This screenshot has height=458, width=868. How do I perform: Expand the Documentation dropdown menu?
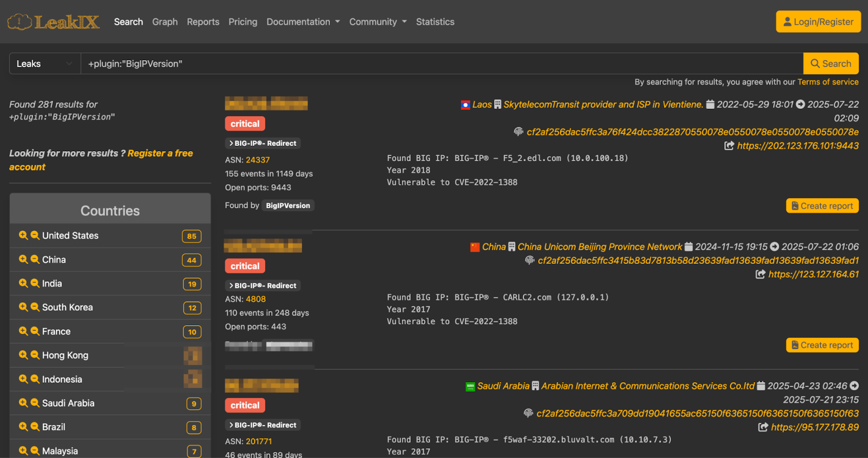click(x=303, y=22)
